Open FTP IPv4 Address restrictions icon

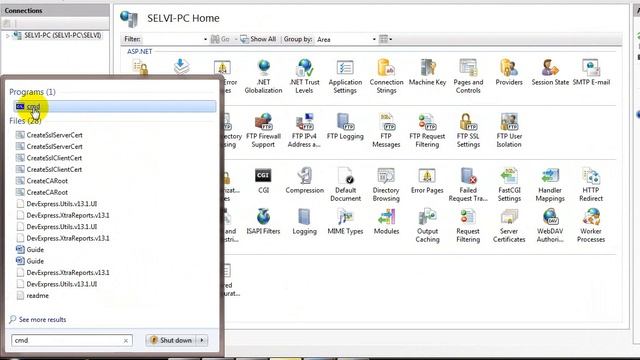click(304, 131)
